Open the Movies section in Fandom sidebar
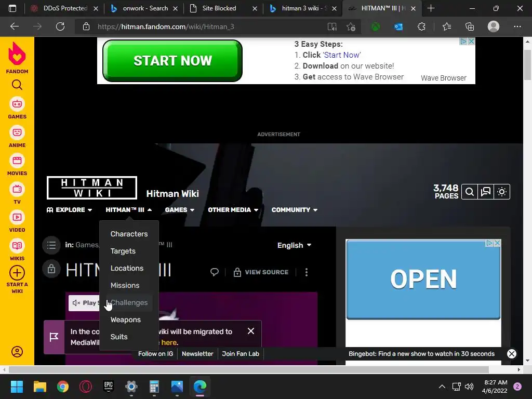Image resolution: width=532 pixels, height=399 pixels. pyautogui.click(x=17, y=165)
